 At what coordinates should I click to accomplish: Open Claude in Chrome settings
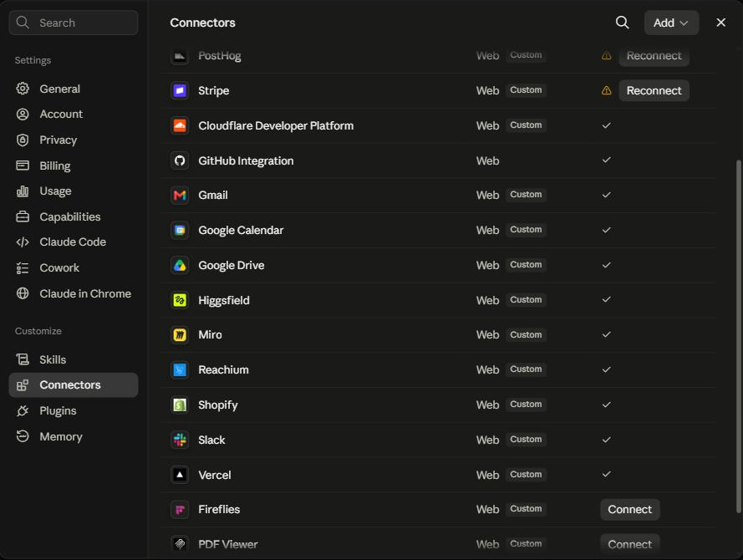click(x=74, y=293)
